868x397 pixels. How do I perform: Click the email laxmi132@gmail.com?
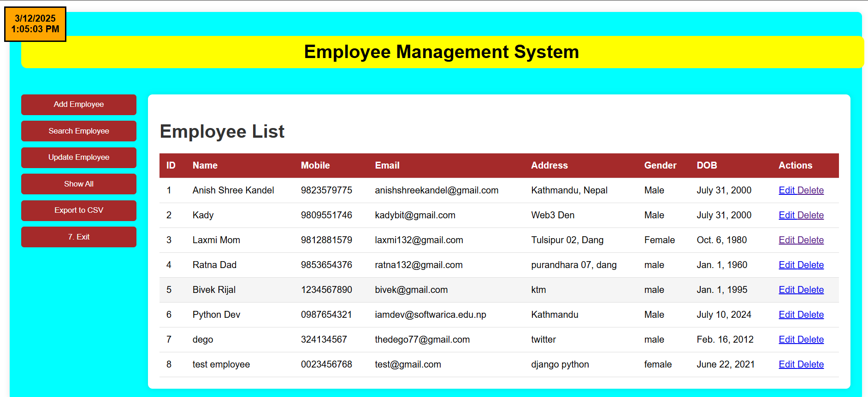point(419,240)
